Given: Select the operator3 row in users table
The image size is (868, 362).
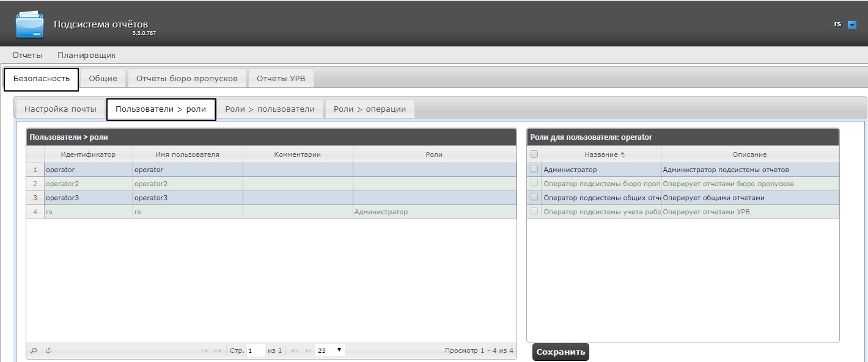Looking at the screenshot, I should click(x=271, y=198).
